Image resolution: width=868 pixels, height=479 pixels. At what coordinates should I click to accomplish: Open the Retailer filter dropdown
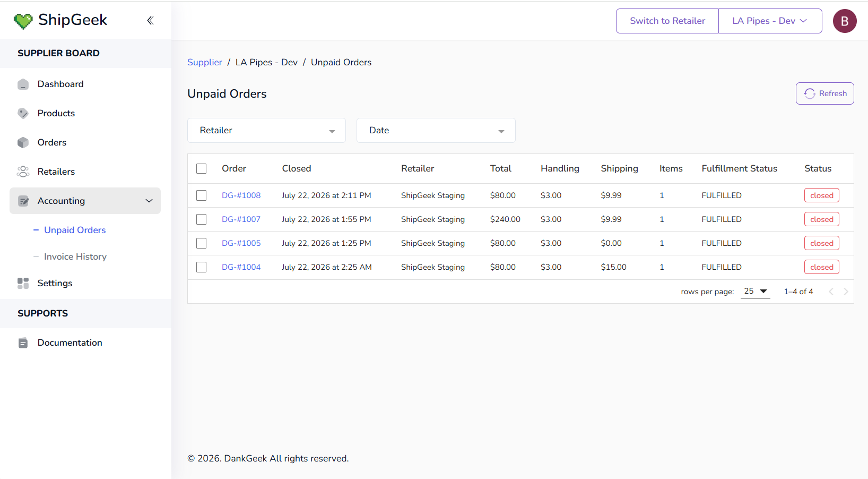point(266,130)
